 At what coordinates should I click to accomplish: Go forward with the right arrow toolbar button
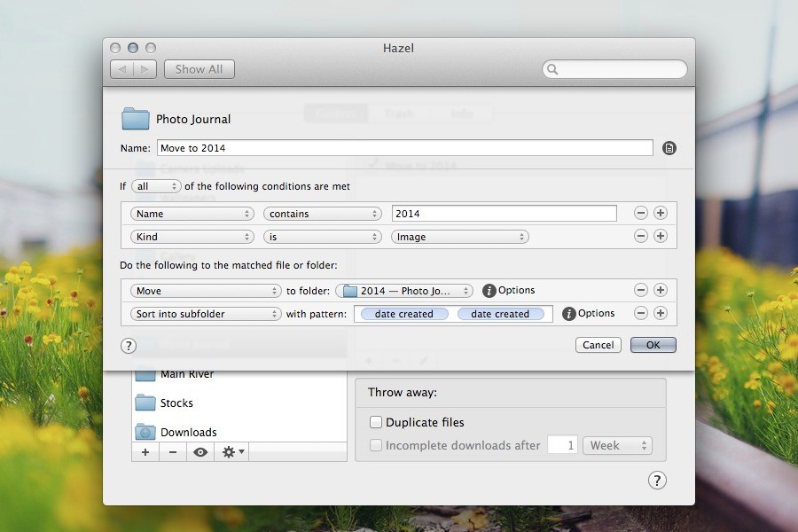[145, 69]
